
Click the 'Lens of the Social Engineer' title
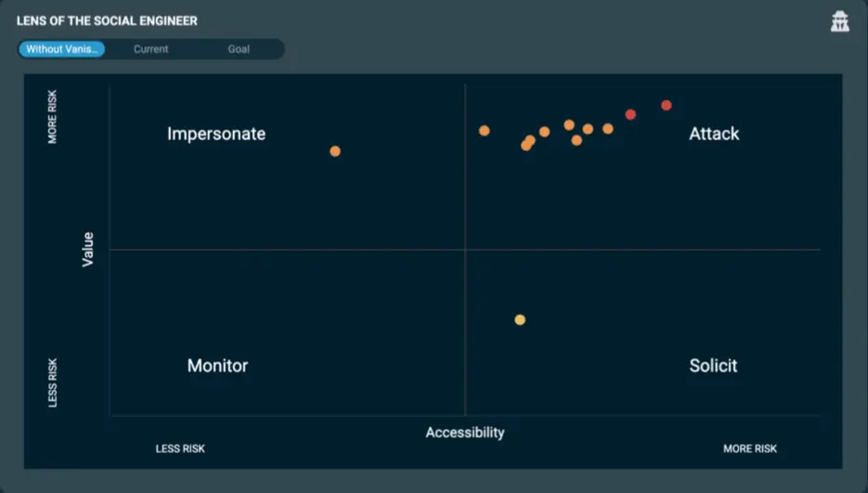[x=107, y=20]
